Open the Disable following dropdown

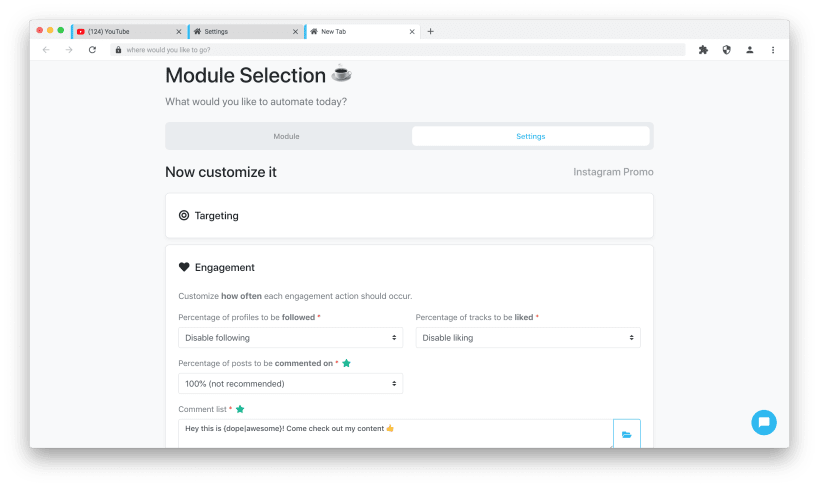click(x=290, y=338)
